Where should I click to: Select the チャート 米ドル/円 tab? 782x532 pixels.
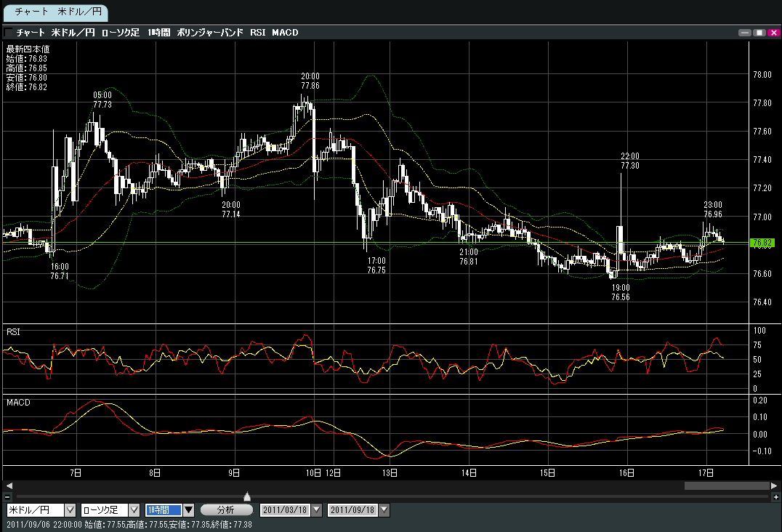point(55,12)
